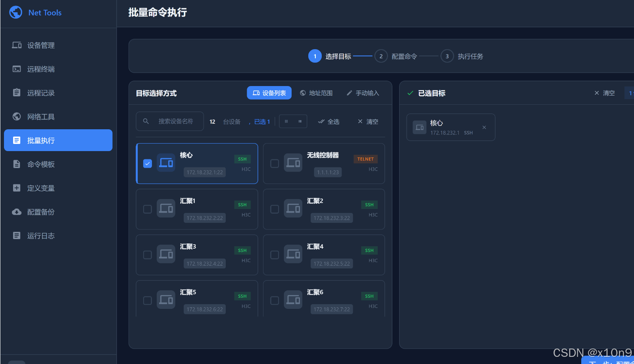
Task: Switch to the 地址范围 tab
Action: pyautogui.click(x=316, y=93)
